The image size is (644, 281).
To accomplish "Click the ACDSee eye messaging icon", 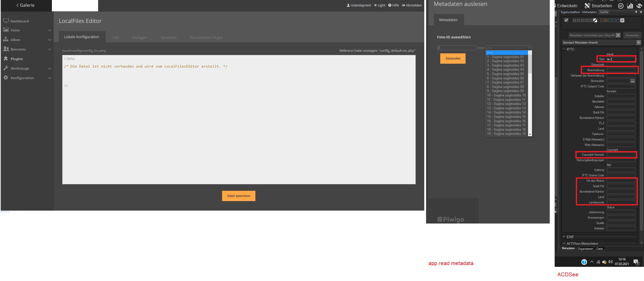I will pos(639,6).
